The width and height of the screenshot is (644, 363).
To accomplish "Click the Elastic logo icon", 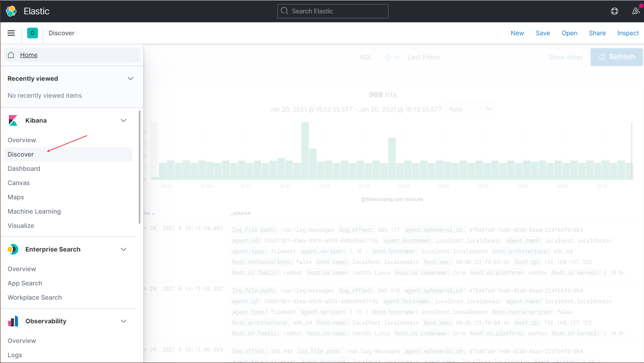I will [x=11, y=11].
